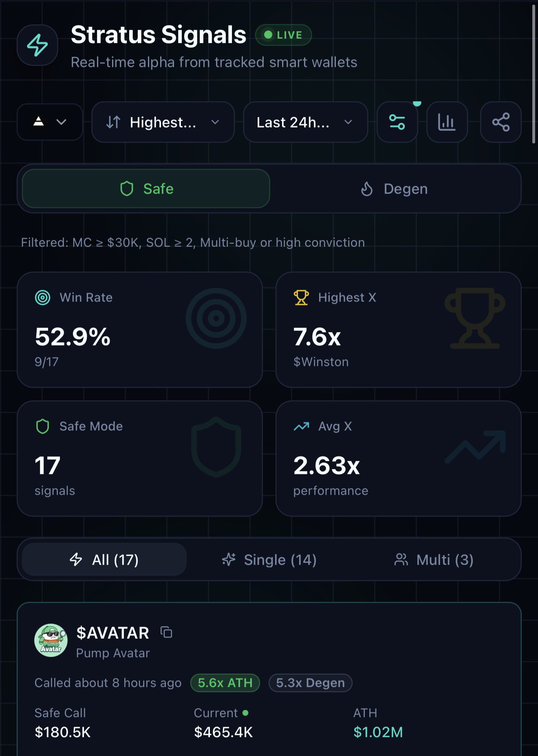This screenshot has height=756, width=538.
Task: Click the LIVE status badge
Action: coord(283,35)
